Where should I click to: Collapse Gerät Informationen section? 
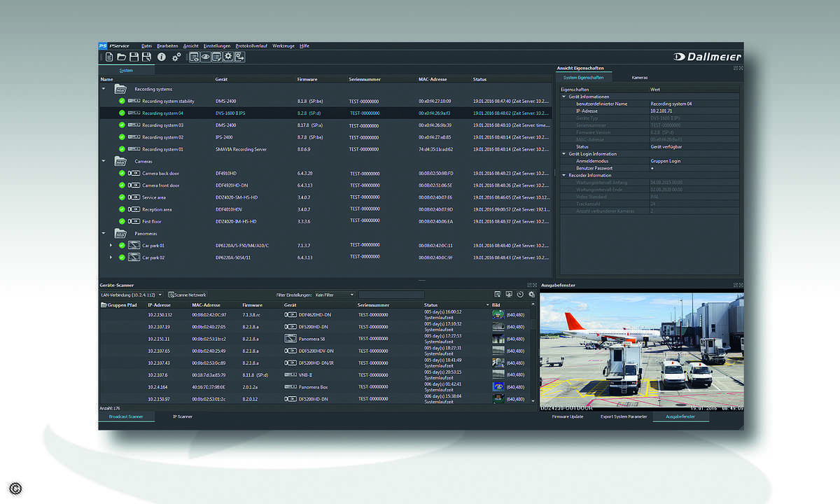[564, 97]
